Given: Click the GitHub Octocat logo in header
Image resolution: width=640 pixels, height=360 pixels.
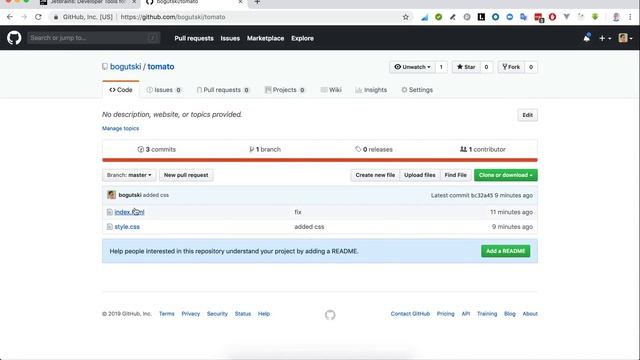Looking at the screenshot, I should [14, 38].
